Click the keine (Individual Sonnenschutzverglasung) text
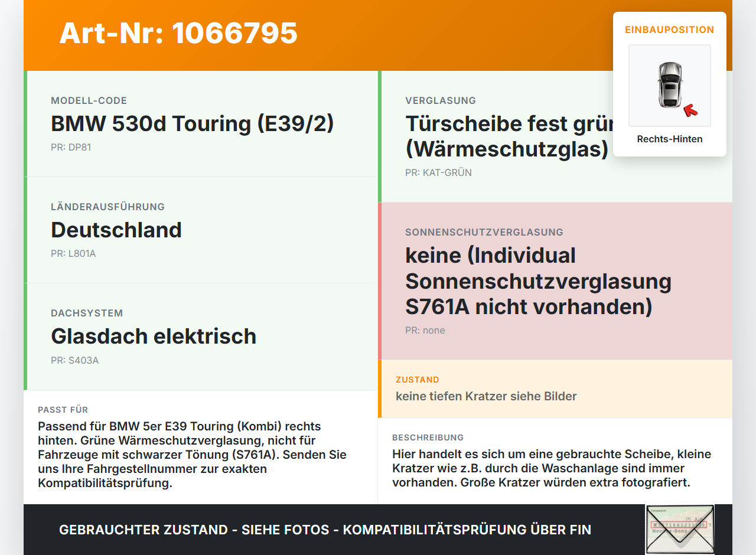The width and height of the screenshot is (756, 555). pos(538,281)
